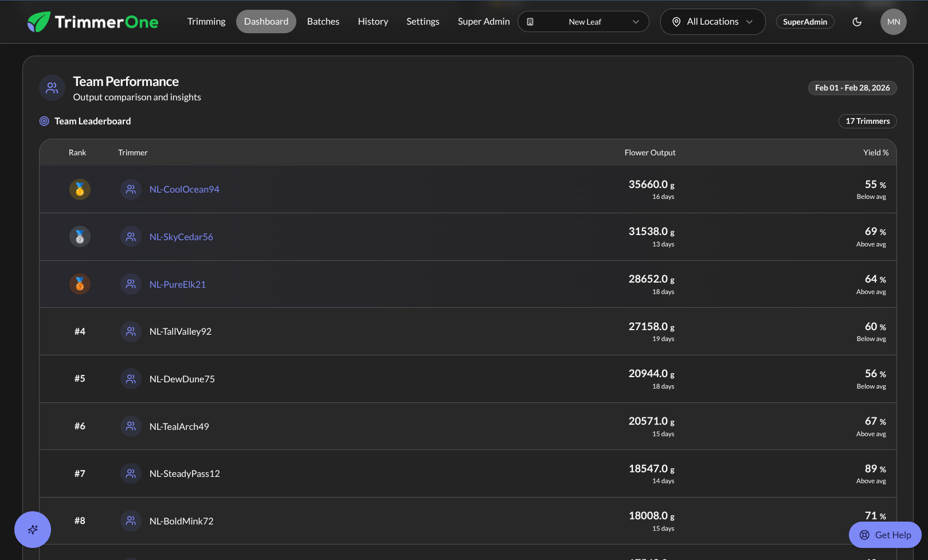This screenshot has width=928, height=560.
Task: Click the Team Performance header people icon
Action: click(52, 88)
